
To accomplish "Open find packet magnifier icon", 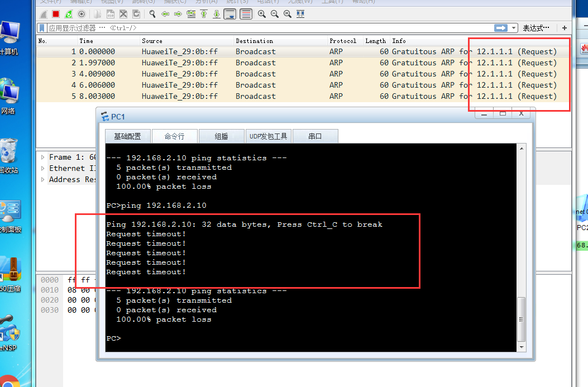I will click(x=152, y=15).
